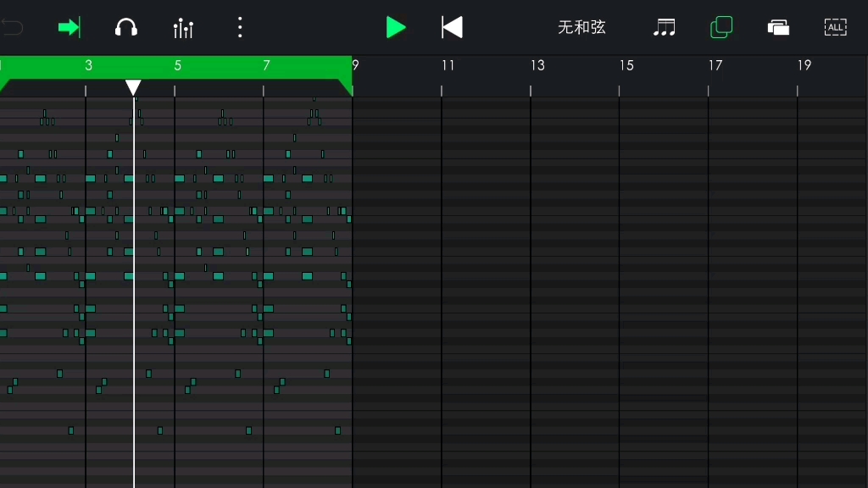This screenshot has width=868, height=488.
Task: Click bar number 19 in the ruler
Action: coord(804,65)
